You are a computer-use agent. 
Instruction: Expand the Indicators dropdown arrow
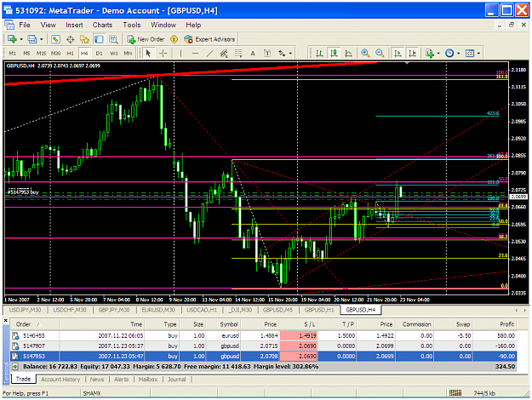click(x=438, y=54)
